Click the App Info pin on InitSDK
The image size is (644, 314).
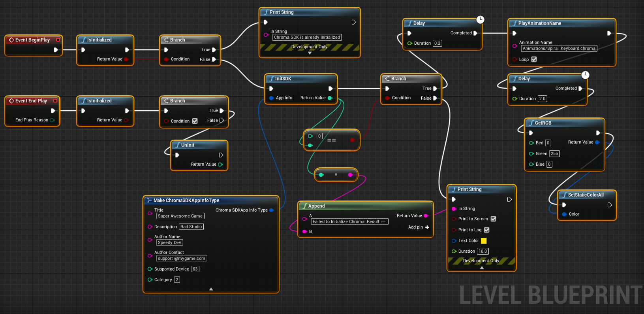(x=271, y=98)
